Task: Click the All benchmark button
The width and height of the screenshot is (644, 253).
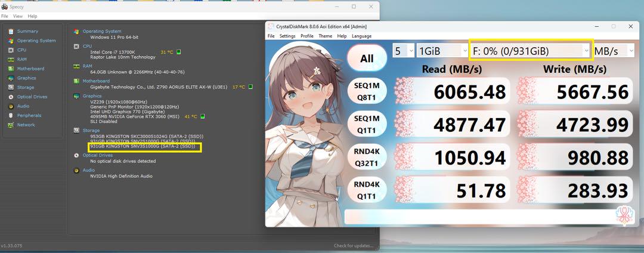Action: click(367, 58)
